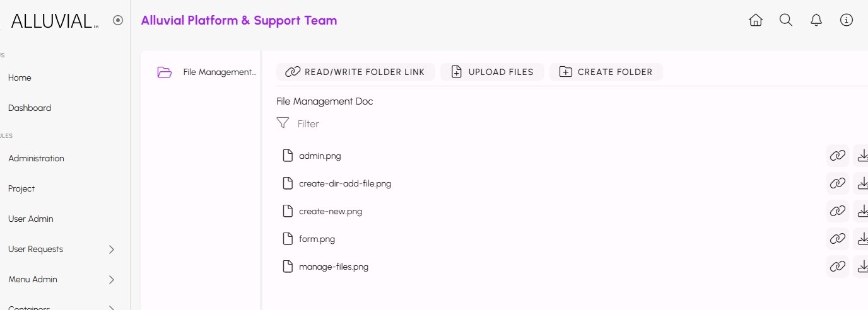Screen dimensions: 868x310
Task: Click Alluvial Platform & Support Team title
Action: [x=239, y=20]
